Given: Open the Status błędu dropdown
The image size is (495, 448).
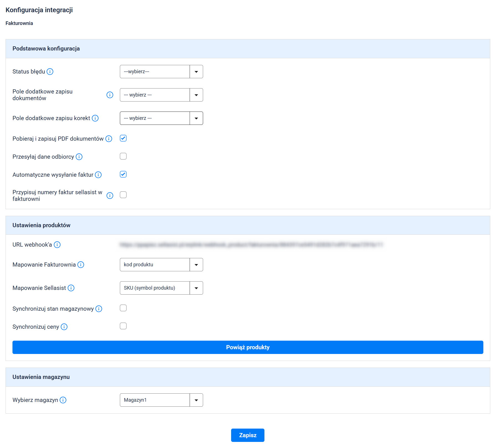Looking at the screenshot, I should point(161,72).
